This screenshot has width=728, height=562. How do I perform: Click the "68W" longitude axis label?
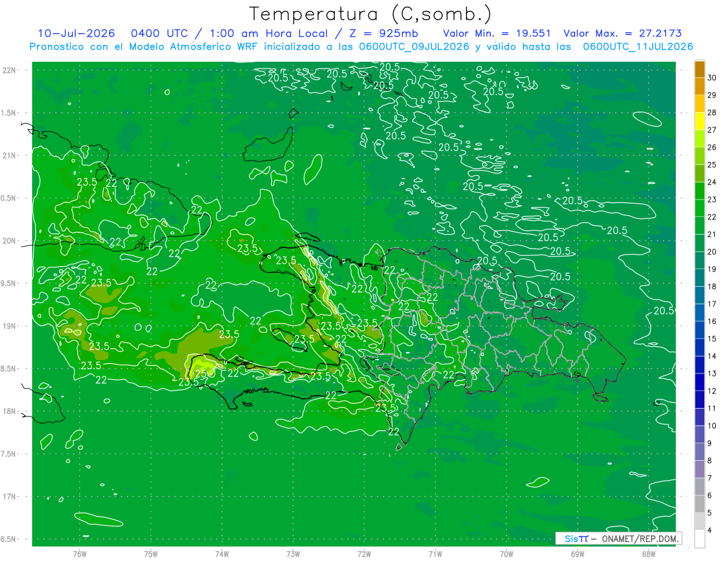coord(649,554)
